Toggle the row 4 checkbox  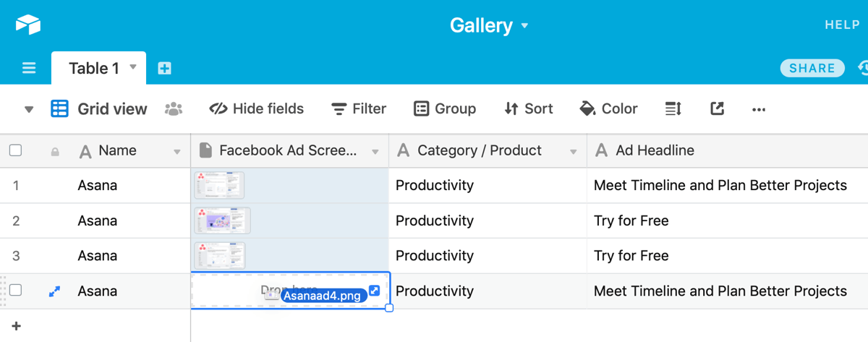(15, 290)
